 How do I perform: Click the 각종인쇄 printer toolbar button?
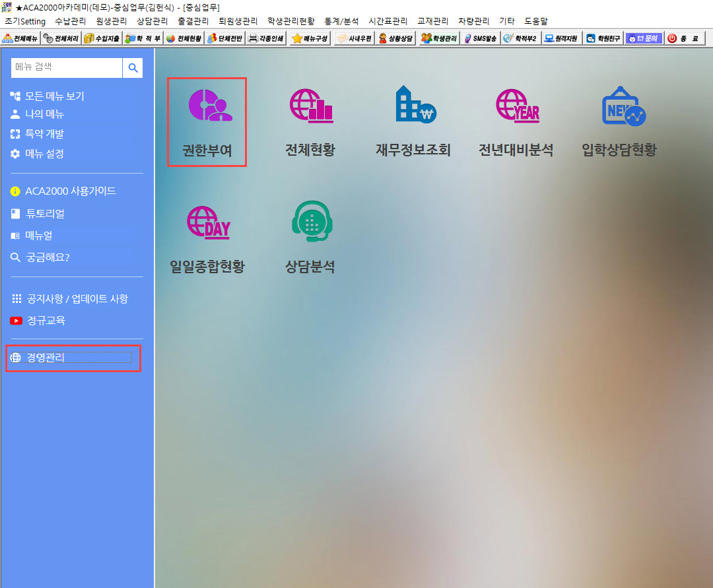tap(267, 38)
